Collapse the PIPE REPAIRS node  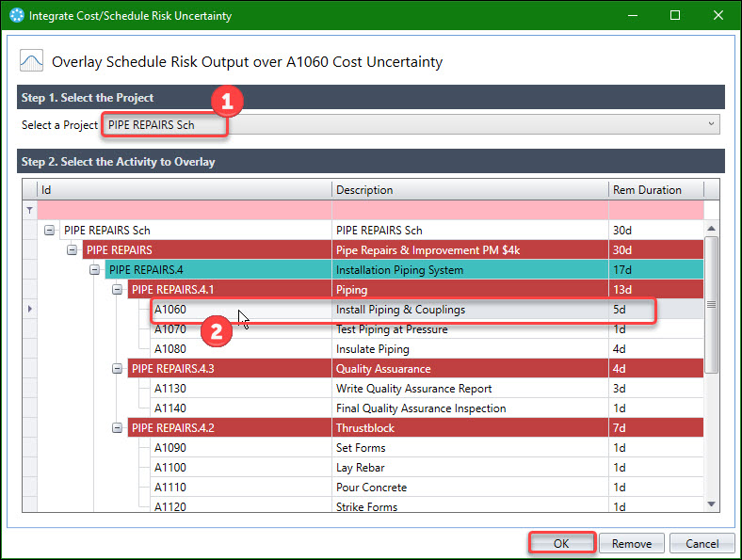point(72,249)
